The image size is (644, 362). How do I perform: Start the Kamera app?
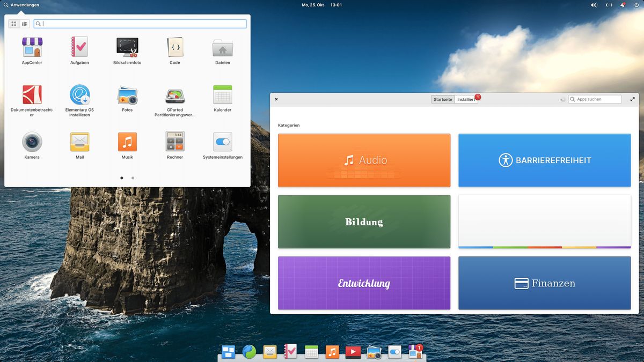click(32, 142)
